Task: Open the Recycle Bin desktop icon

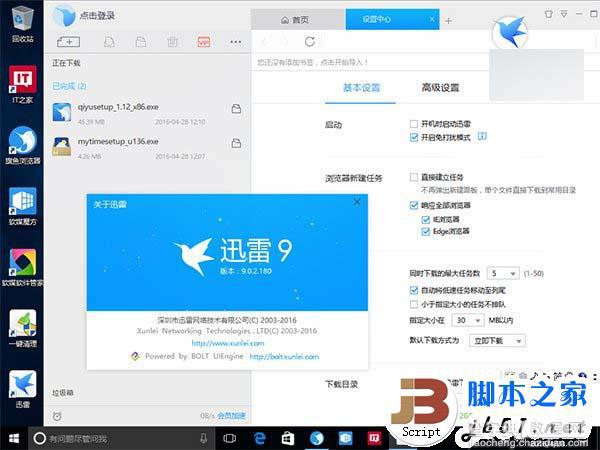Action: 23,23
